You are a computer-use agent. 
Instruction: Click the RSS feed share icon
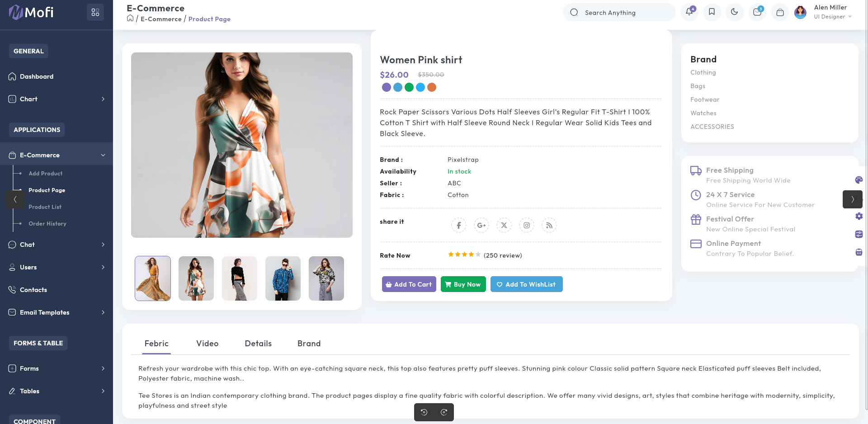(549, 225)
